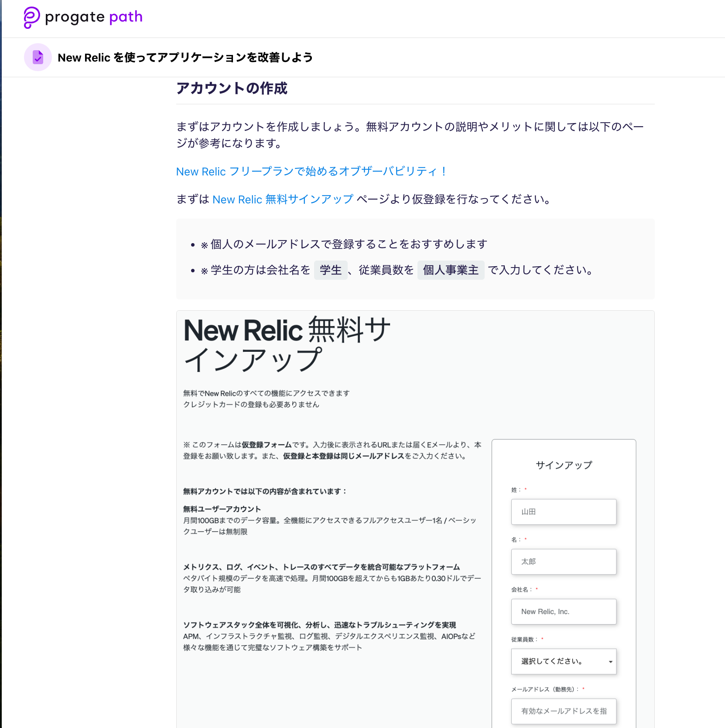This screenshot has height=728, width=725.
Task: Open the 従業員数 dropdown
Action: tap(564, 661)
